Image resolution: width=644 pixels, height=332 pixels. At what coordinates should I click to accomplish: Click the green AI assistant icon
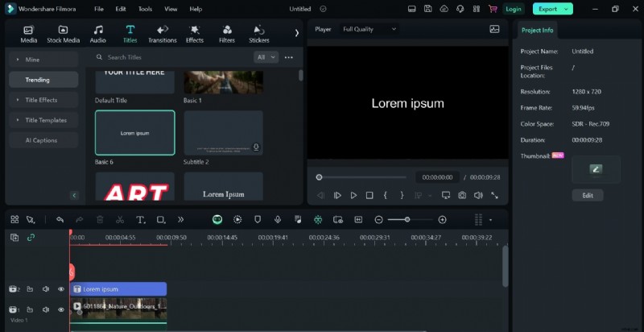click(x=217, y=220)
